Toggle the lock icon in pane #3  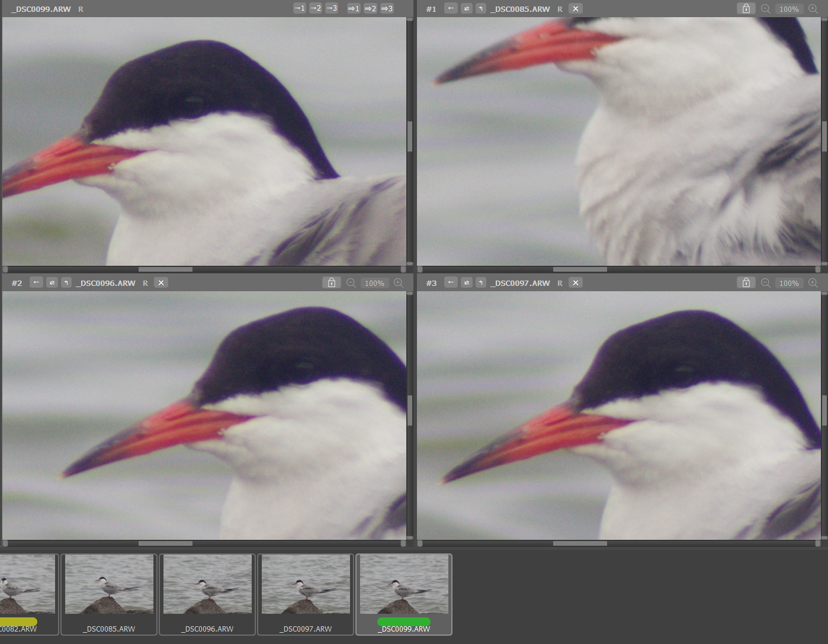[746, 283]
